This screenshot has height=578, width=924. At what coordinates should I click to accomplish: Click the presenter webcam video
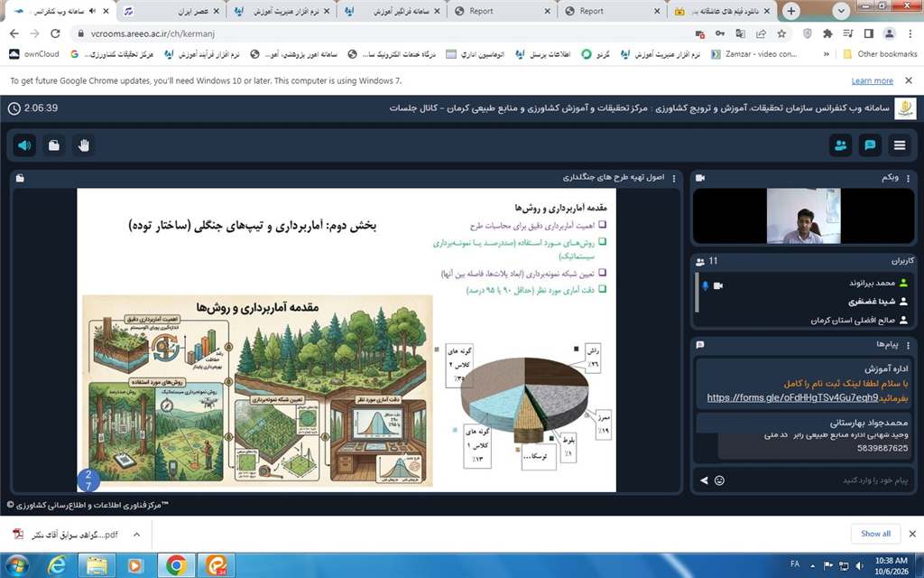(x=803, y=216)
